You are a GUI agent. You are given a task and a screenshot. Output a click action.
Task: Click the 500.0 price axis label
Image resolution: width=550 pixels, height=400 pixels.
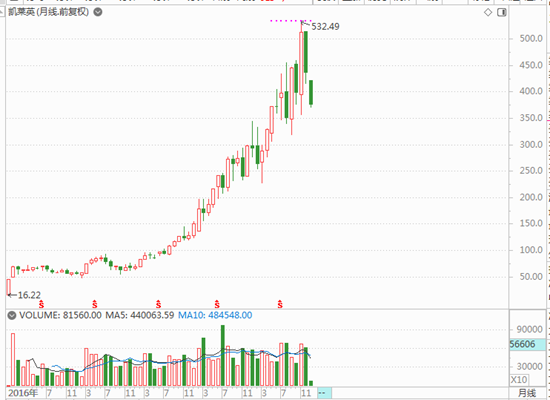click(531, 39)
